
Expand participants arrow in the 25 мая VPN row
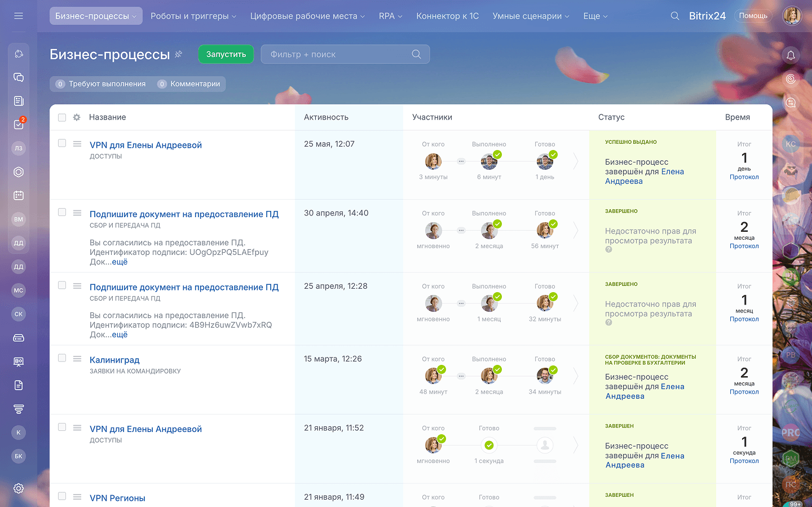point(576,161)
